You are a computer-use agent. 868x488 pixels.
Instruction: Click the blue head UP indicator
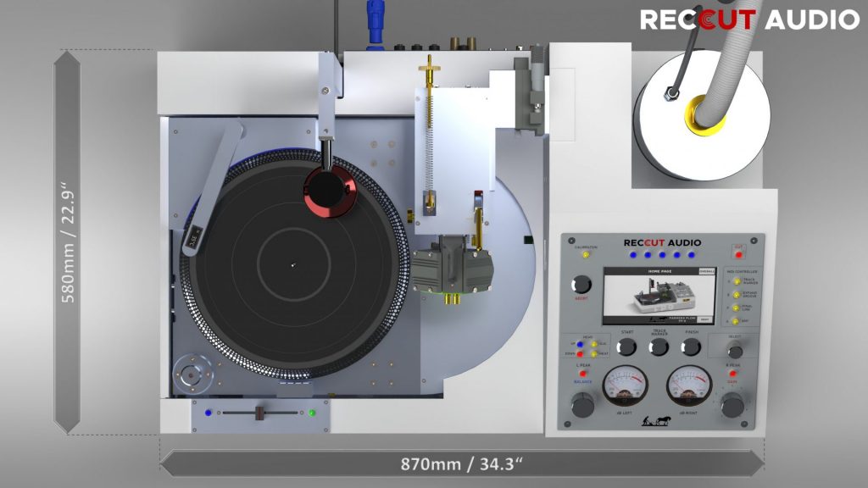[580, 344]
